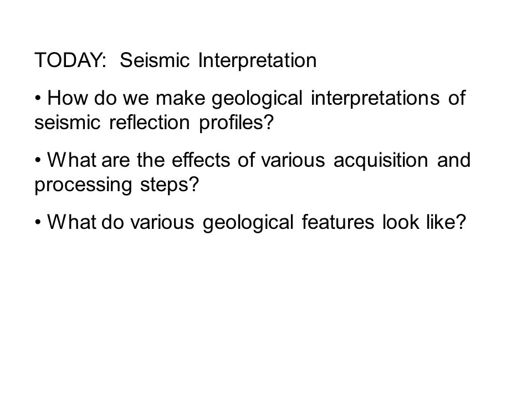Click the word "effects" in second bullet
The width and height of the screenshot is (532, 399).
pyautogui.click(x=201, y=160)
